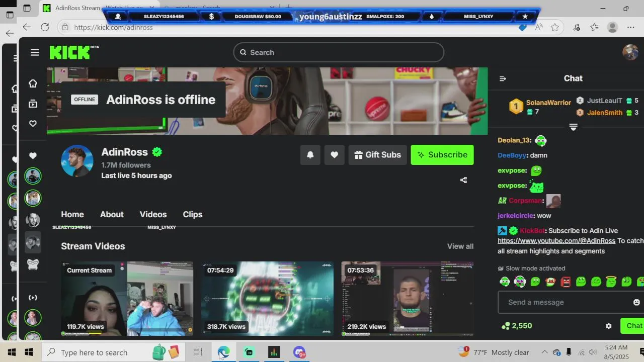Screen dimensions: 644x362
Task: Show hidden system tray icons
Action: pos(544,352)
